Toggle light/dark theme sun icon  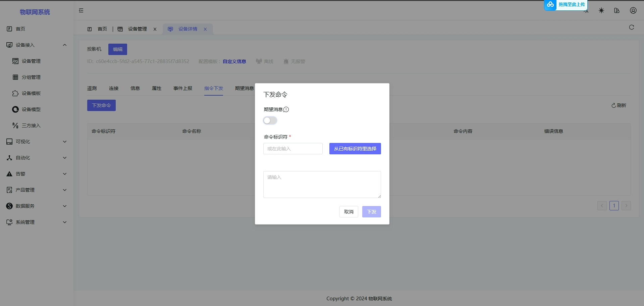coord(601,10)
